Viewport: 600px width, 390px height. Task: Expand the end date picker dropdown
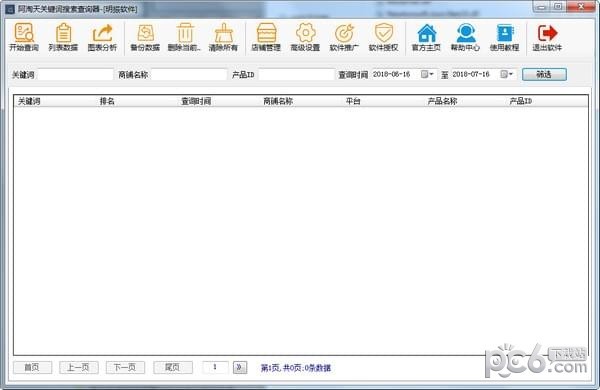(507, 74)
